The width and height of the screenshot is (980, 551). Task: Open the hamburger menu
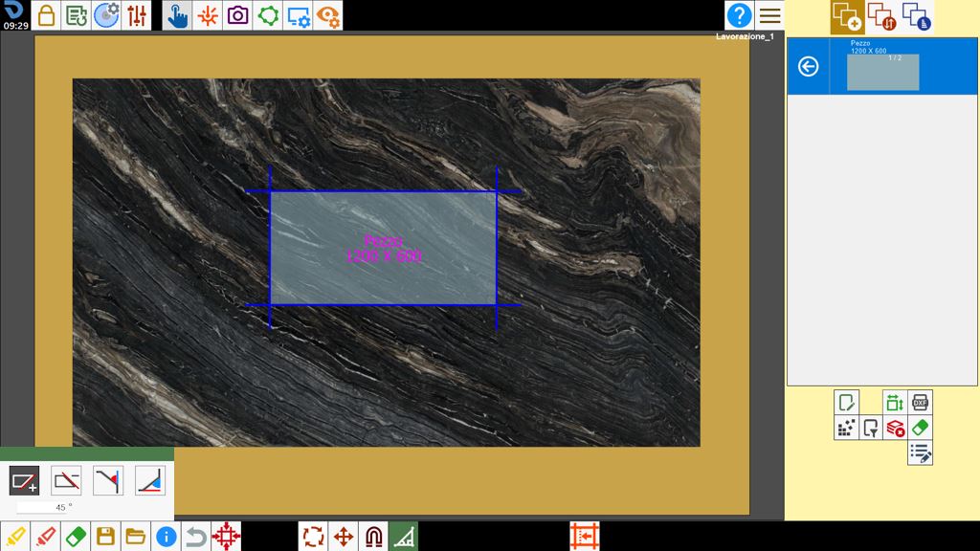pyautogui.click(x=769, y=15)
